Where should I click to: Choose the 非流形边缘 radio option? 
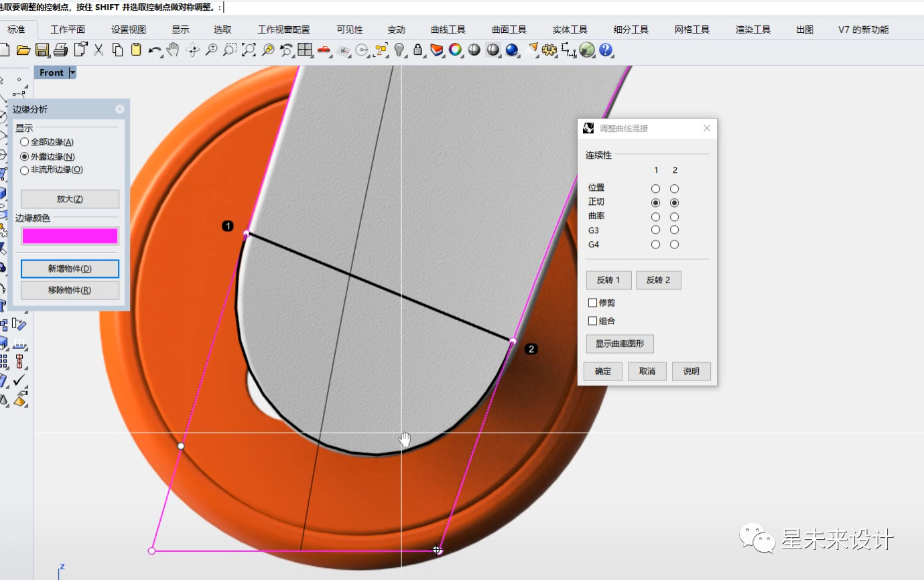tap(25, 170)
